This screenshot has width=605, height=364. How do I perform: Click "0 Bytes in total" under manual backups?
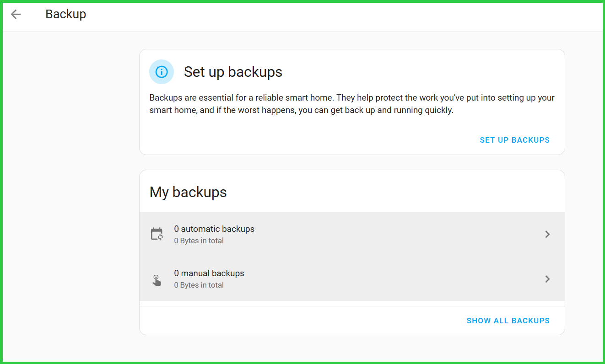(199, 285)
